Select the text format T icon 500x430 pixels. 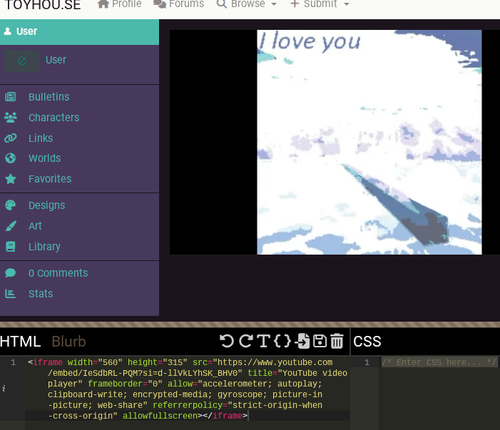[x=263, y=341]
